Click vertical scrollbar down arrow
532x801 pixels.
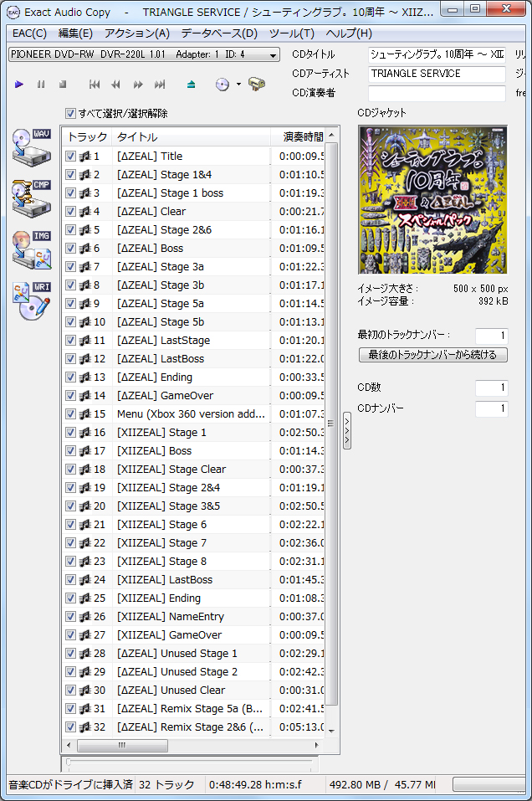tap(331, 731)
